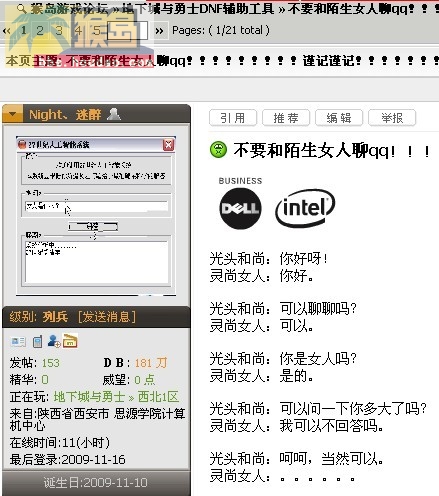Collapse the Night、迷醉 user panel arrow
Image resolution: width=439 pixels, height=496 pixels.
(x=13, y=114)
